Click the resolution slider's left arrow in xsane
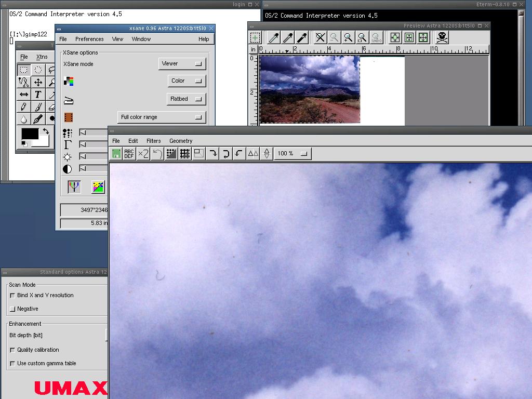 point(83,132)
